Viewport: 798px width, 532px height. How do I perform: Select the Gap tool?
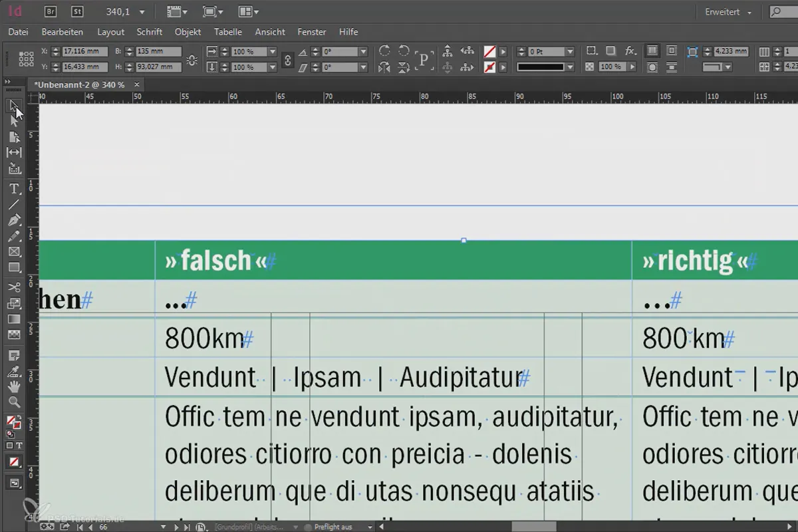[x=14, y=153]
